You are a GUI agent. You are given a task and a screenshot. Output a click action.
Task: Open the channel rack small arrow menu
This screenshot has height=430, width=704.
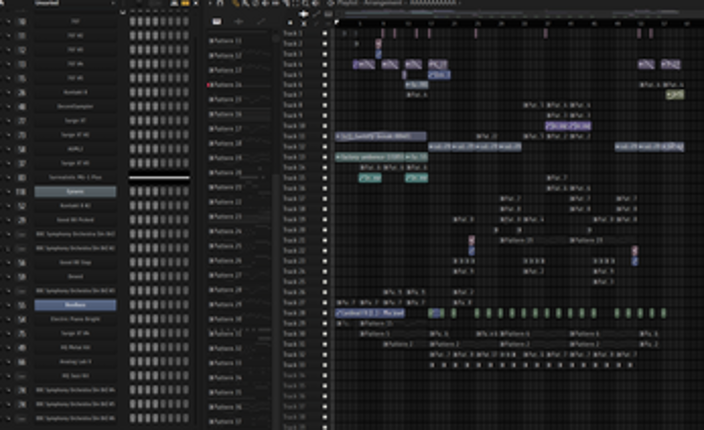tap(123, 13)
